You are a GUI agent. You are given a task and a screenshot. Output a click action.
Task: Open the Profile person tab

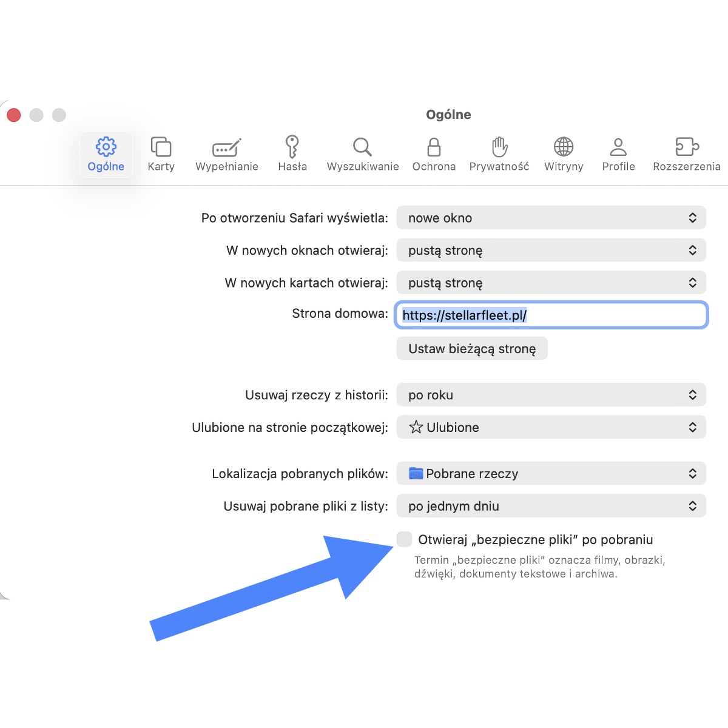click(x=618, y=155)
